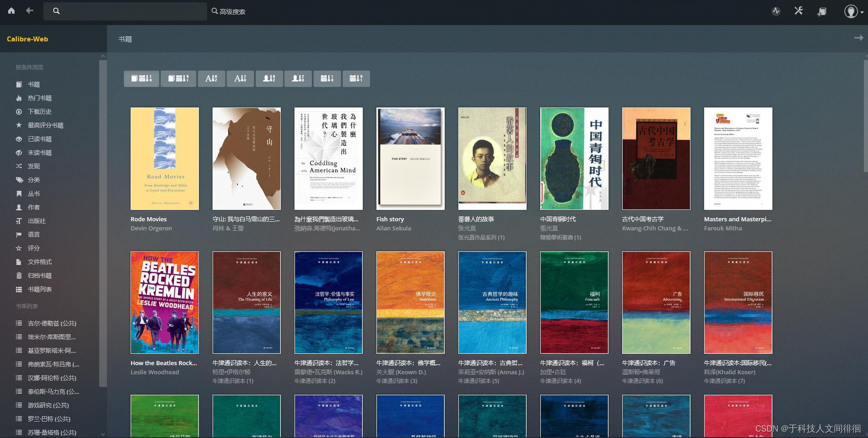Sort by author A to Z

click(x=269, y=79)
